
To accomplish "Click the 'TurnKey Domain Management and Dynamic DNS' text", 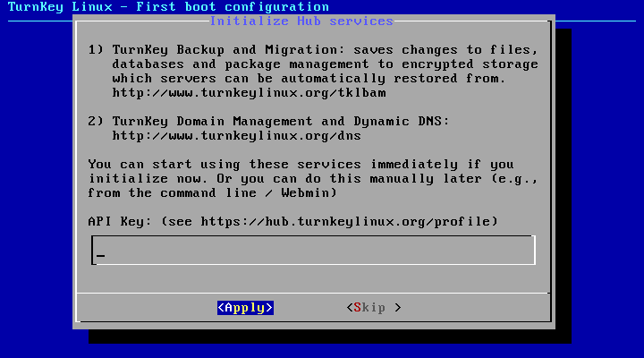I will 276,121.
